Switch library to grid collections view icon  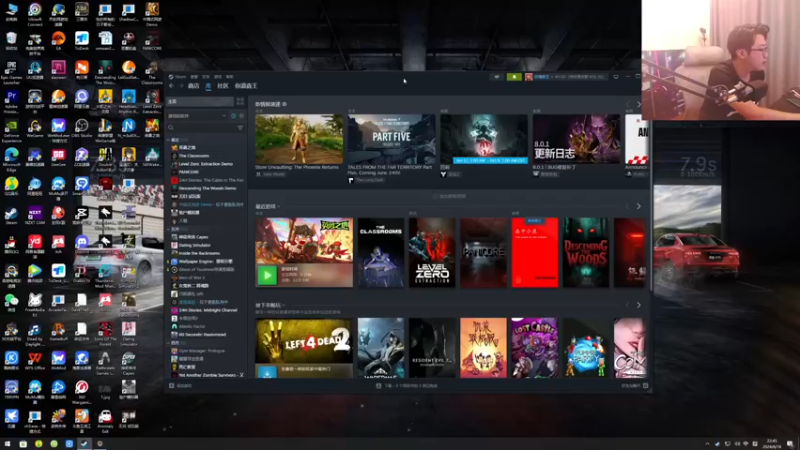240,102
